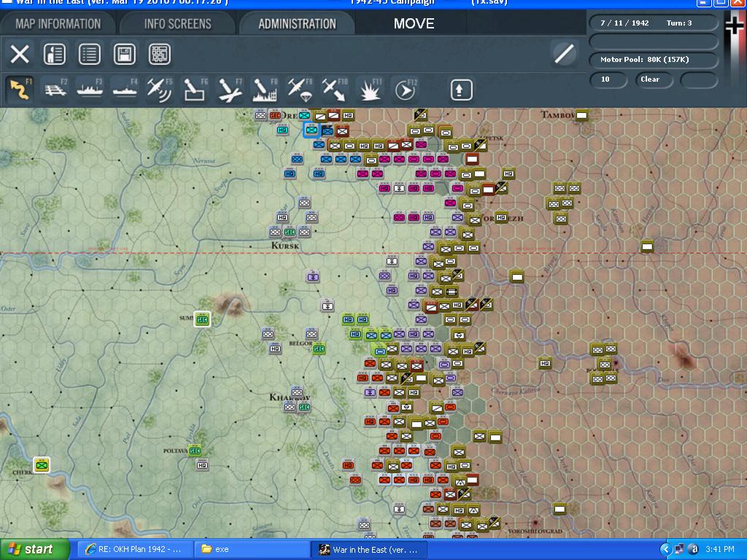Select the Soviet HQ right of Voronezh label
747x560 pixels.
click(501, 217)
